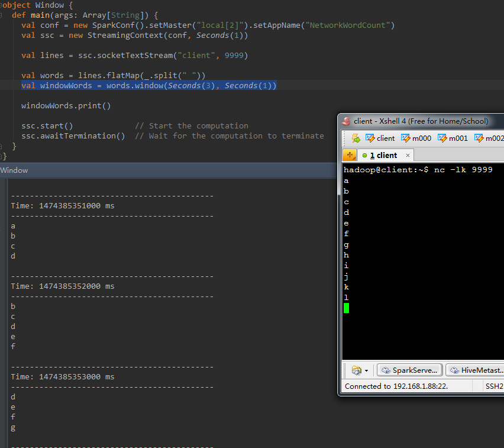
Task: Close the '1 client' session tab
Action: [407, 156]
